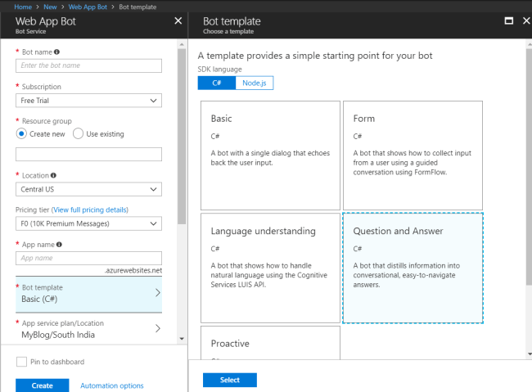Check Pin to dashboard
Image resolution: width=532 pixels, height=392 pixels.
[21, 362]
